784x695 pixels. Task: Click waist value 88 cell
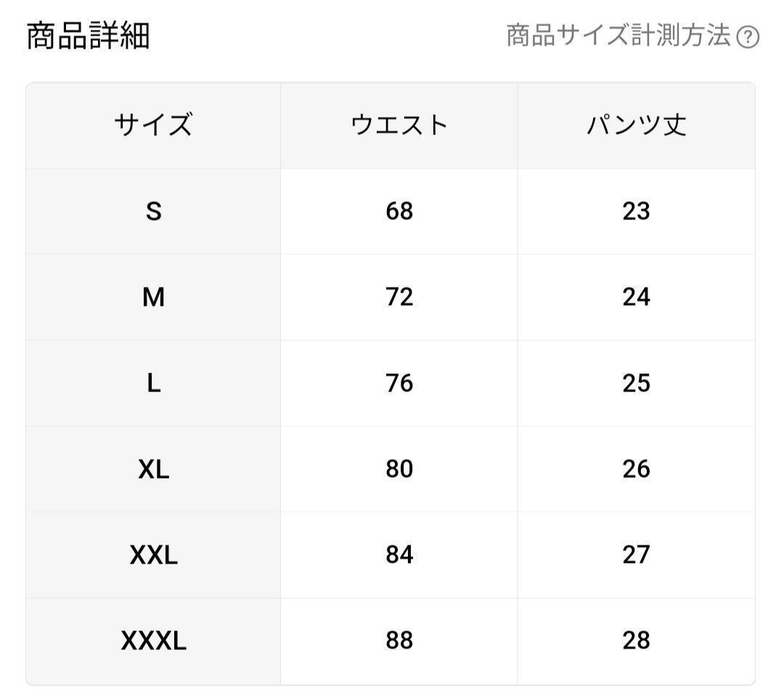(399, 641)
